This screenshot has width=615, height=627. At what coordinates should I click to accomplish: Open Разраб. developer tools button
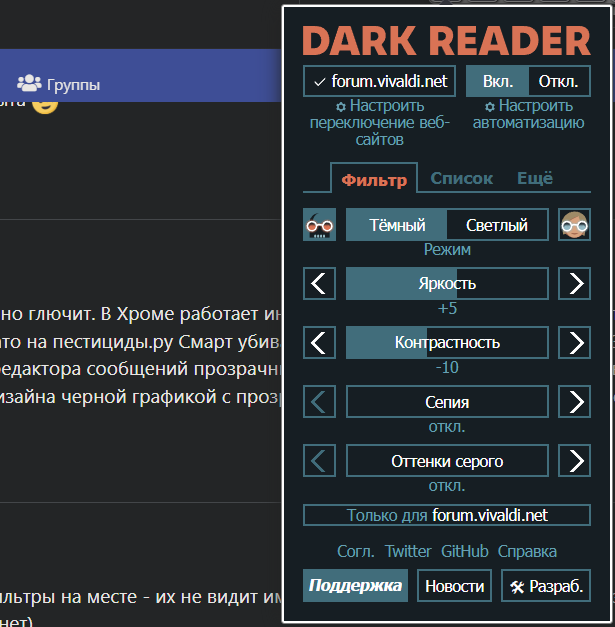coord(546,586)
